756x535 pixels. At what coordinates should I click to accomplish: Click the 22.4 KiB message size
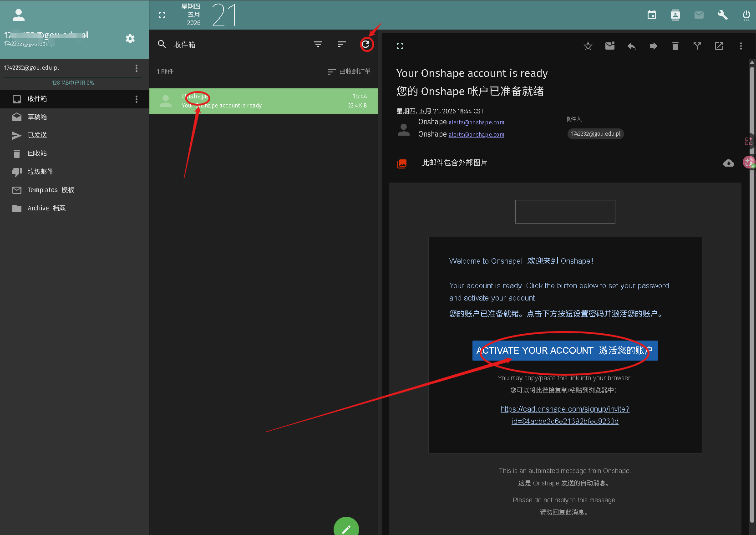click(357, 106)
